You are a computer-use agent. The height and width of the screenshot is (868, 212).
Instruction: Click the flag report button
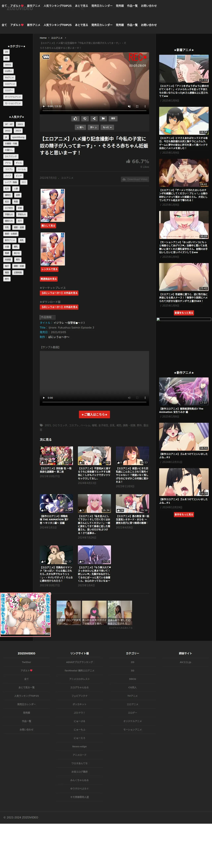click(103, 119)
